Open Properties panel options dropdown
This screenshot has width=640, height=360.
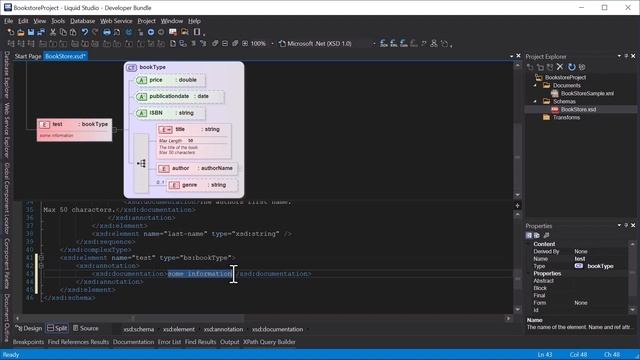[619, 225]
